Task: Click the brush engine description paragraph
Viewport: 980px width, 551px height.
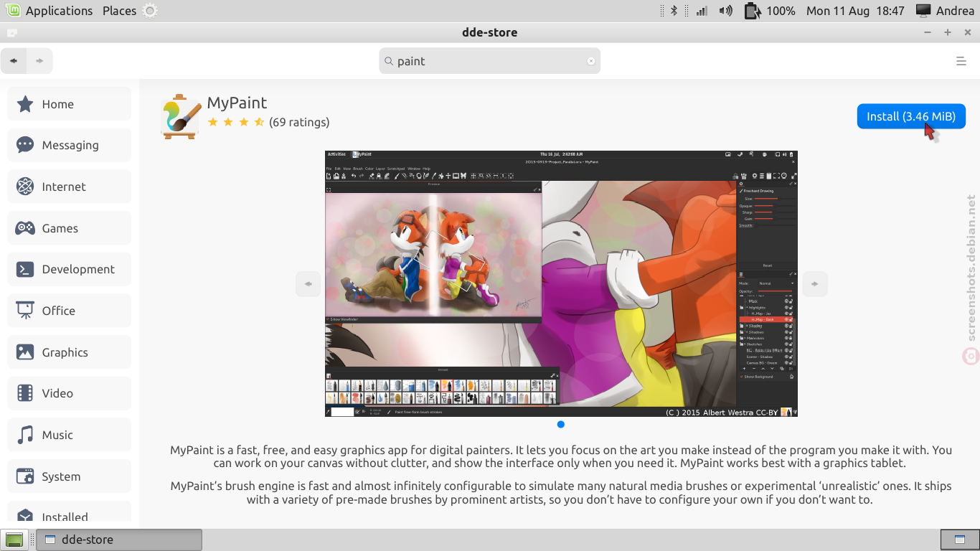Action: coord(561,493)
